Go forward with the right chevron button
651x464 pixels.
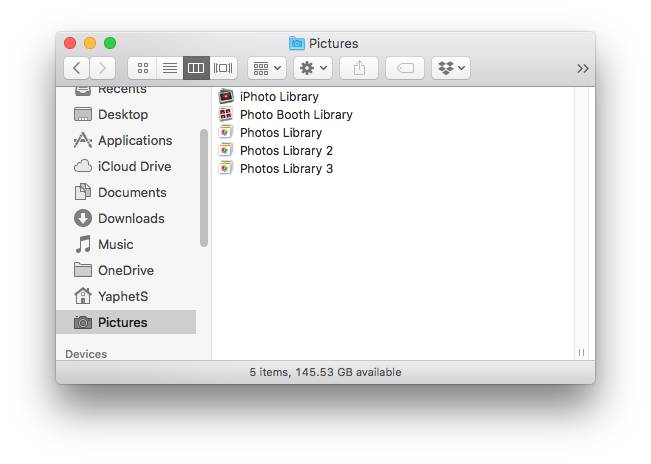(x=102, y=68)
